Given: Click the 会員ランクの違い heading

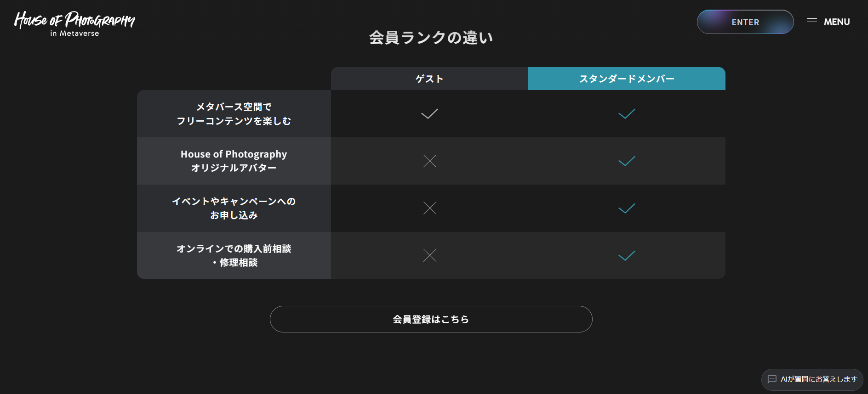Looking at the screenshot, I should tap(431, 38).
